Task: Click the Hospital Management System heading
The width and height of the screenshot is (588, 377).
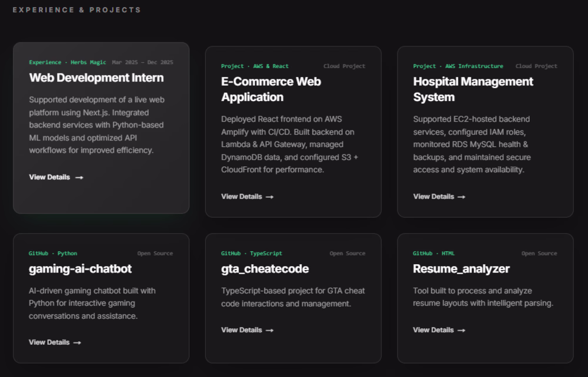Action: 473,89
